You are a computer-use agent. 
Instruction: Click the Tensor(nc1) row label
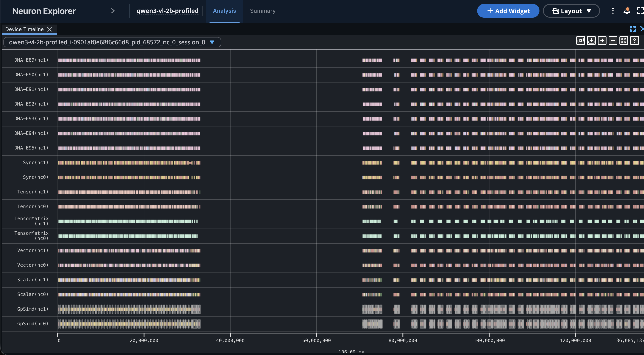tap(33, 192)
